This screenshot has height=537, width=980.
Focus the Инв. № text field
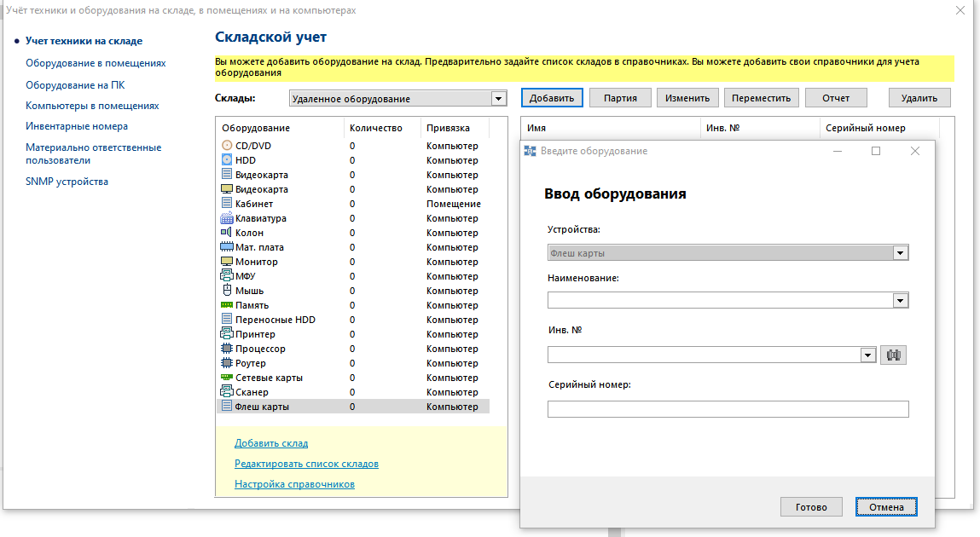click(705, 355)
